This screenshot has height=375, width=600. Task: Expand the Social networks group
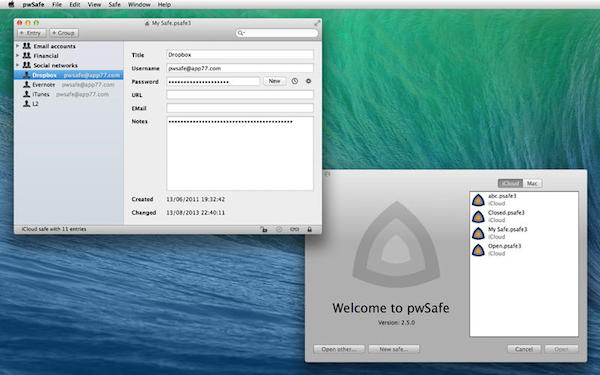pos(18,65)
